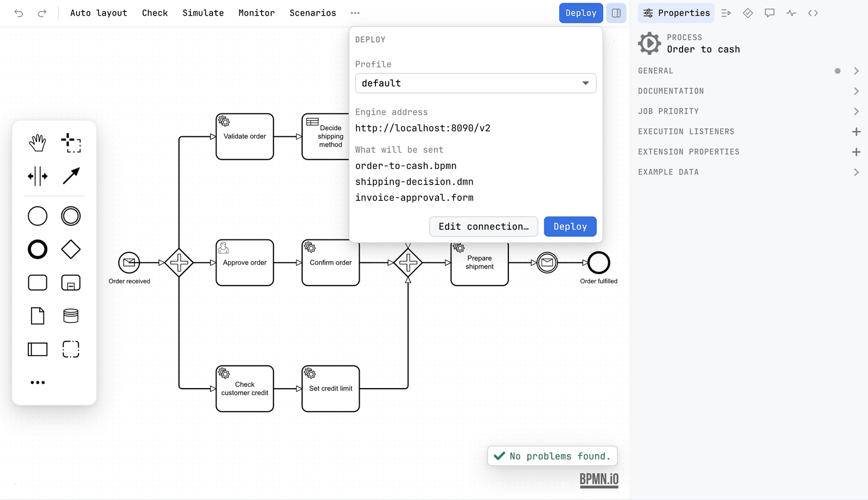Viewport: 868px width, 500px height.
Task: Select the Hand tool in palette
Action: click(37, 143)
